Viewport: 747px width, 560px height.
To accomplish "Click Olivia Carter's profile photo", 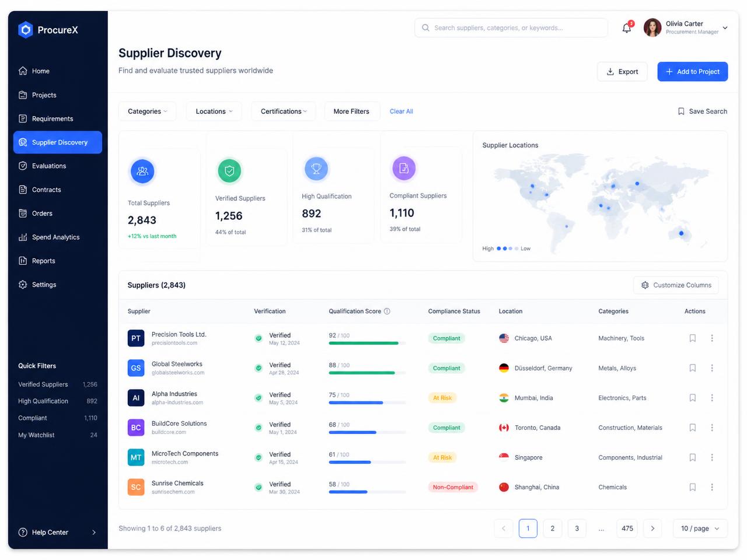I will click(x=652, y=27).
